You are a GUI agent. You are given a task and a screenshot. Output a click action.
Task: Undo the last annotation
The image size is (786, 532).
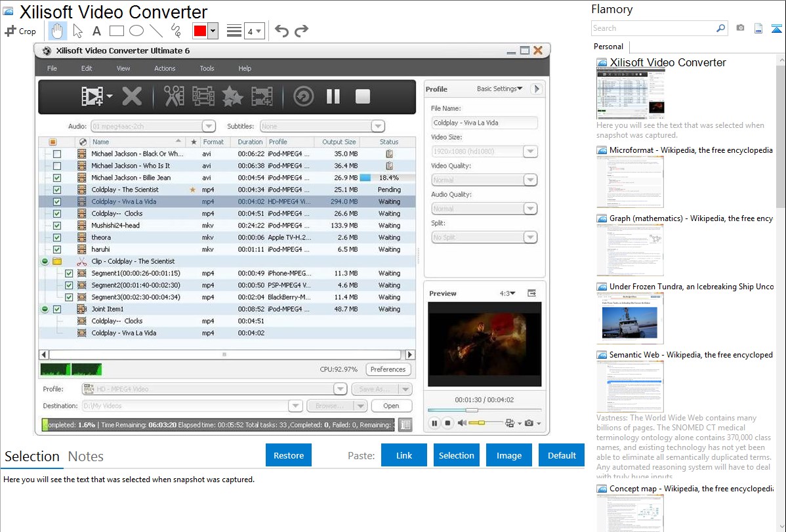(x=281, y=31)
